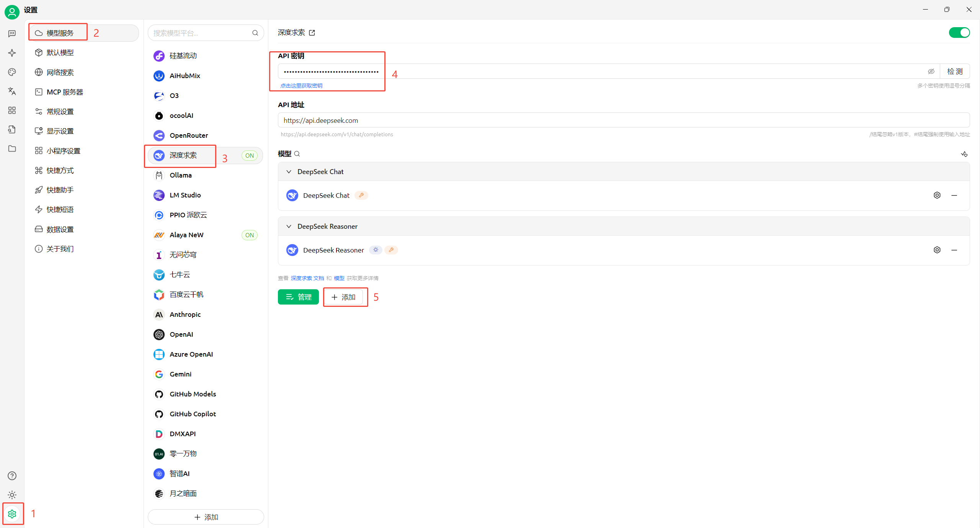Viewport: 980px width, 528px height.
Task: Click the palette paintings icon in sidebar
Action: coord(12,72)
